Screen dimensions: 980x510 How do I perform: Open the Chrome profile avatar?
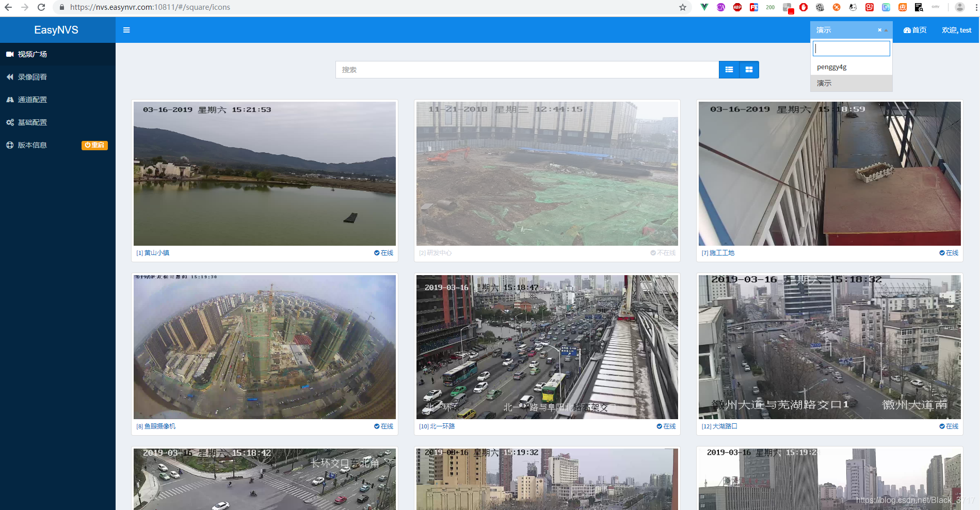(x=960, y=7)
